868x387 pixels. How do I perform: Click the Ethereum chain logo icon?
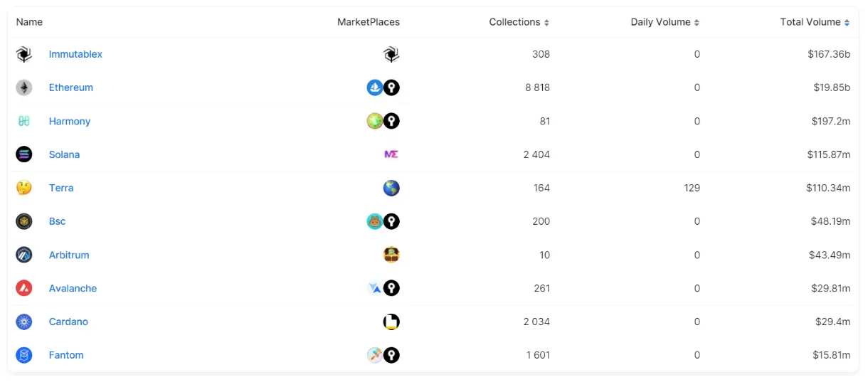pyautogui.click(x=24, y=88)
